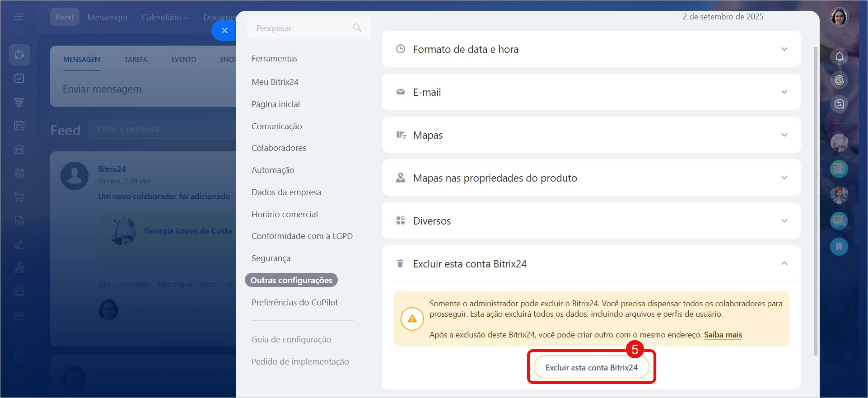Click the Bitrix24 author link in feed
Viewport: 868px width, 398px height.
point(112,169)
